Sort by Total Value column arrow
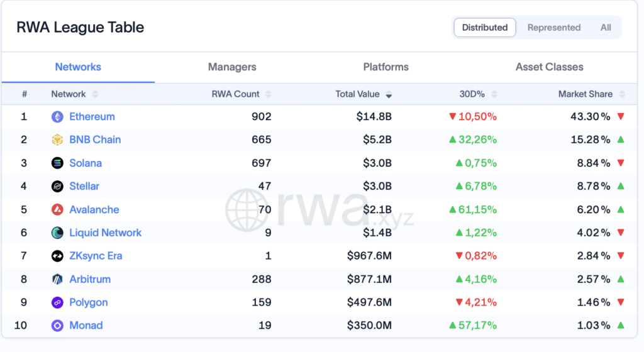Screen dimensions: 644x352 389,95
